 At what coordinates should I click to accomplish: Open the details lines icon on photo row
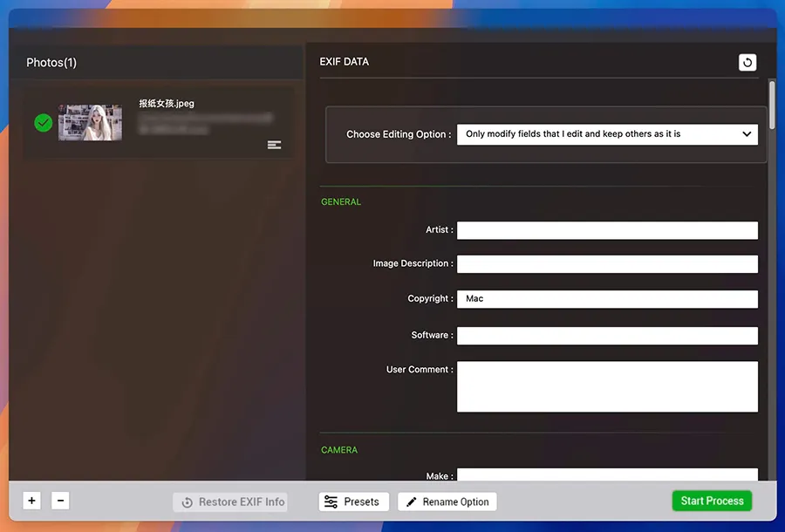pyautogui.click(x=274, y=145)
